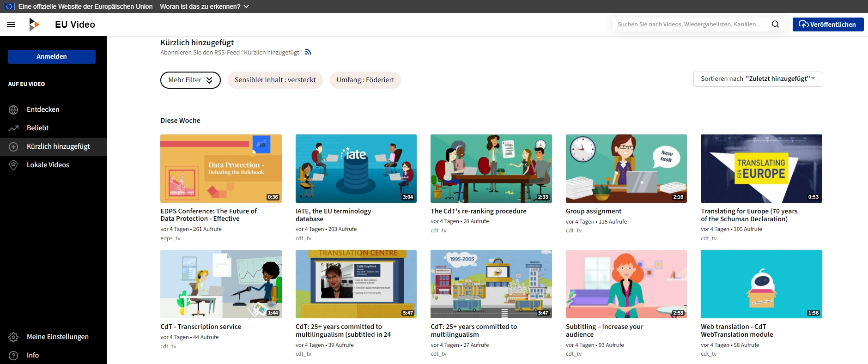
Task: Open the Group assignment video thumbnail
Action: click(x=626, y=169)
